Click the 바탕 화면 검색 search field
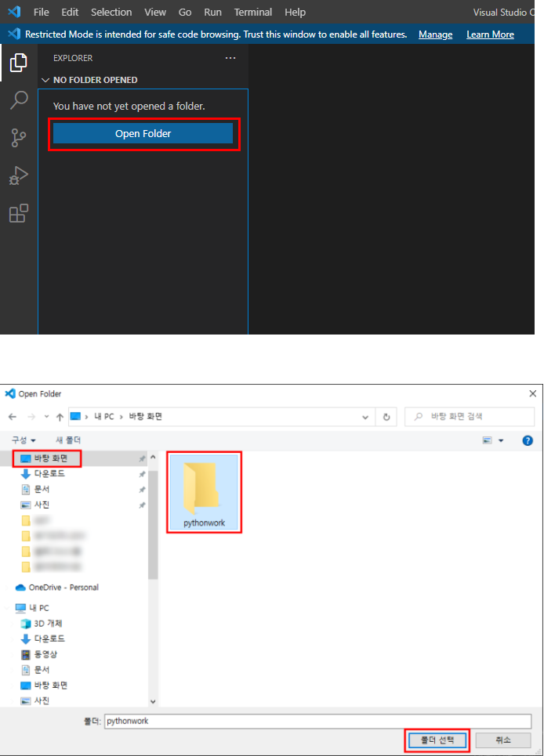Image resolution: width=544 pixels, height=756 pixels. coord(470,417)
